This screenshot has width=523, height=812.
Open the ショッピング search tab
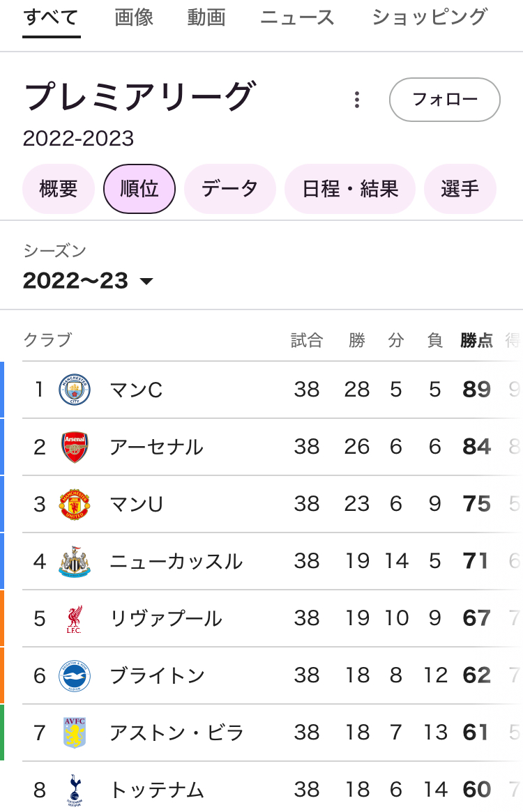[x=429, y=17]
